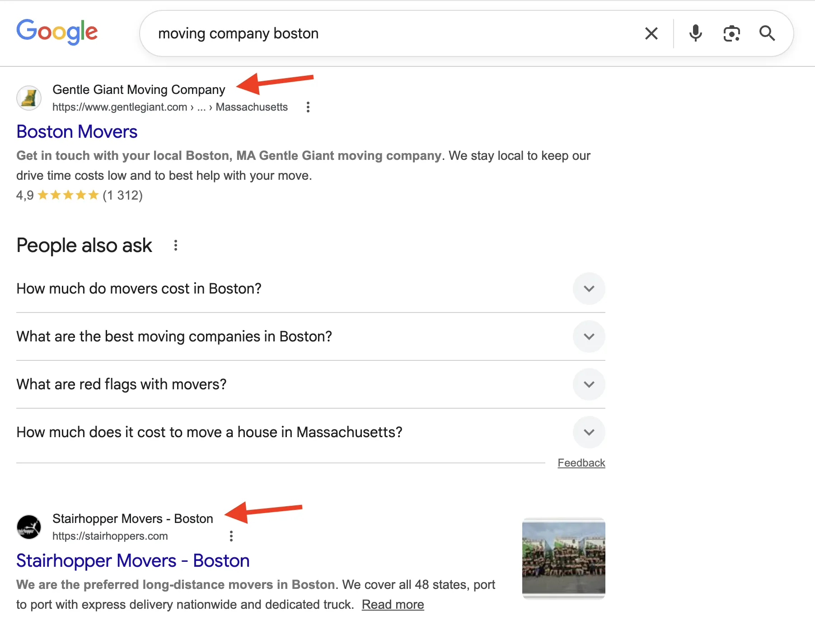Open Google Lens image search
Screen dimensions: 815x644
pyautogui.click(x=731, y=33)
